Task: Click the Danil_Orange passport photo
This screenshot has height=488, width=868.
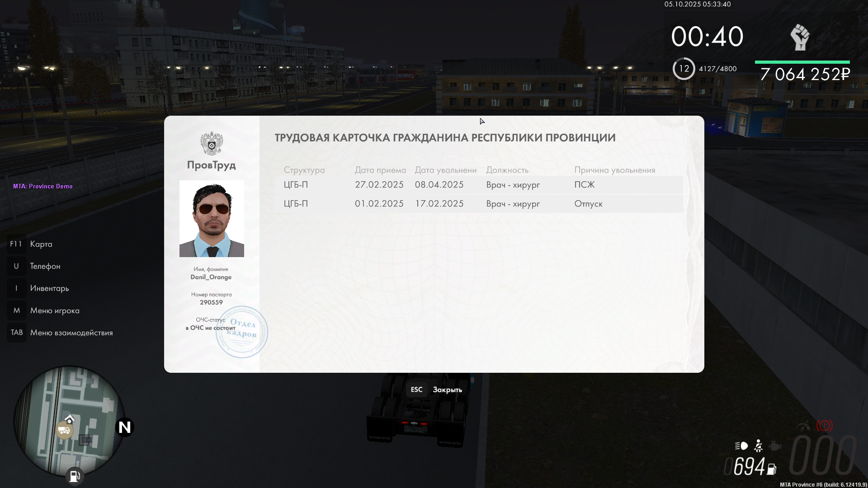Action: 212,219
